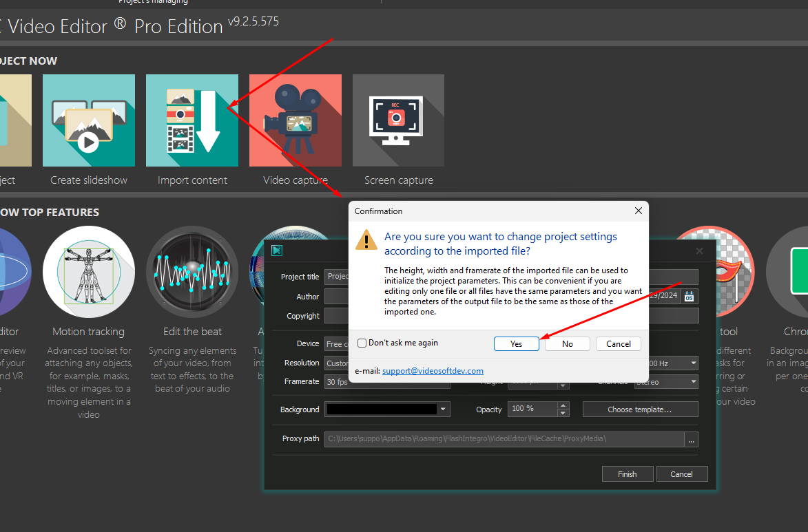Browse for proxy path with the ... button
This screenshot has width=808, height=532.
(691, 439)
